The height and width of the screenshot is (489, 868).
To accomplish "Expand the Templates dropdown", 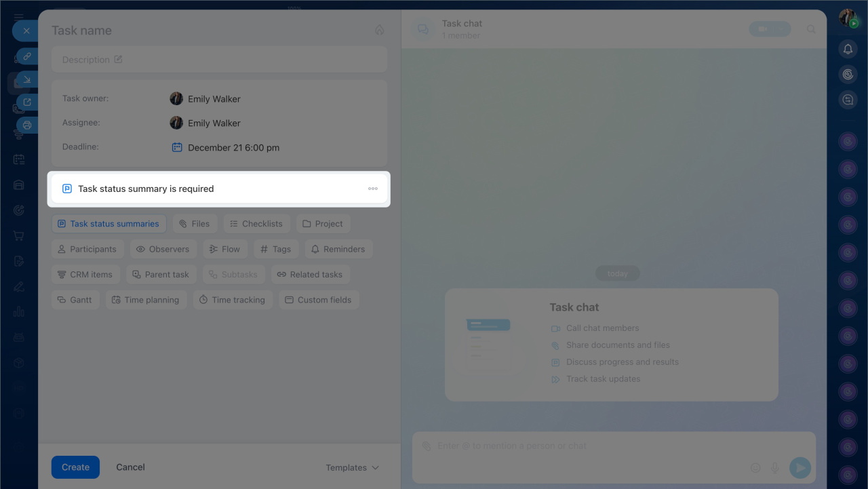I will [x=352, y=467].
